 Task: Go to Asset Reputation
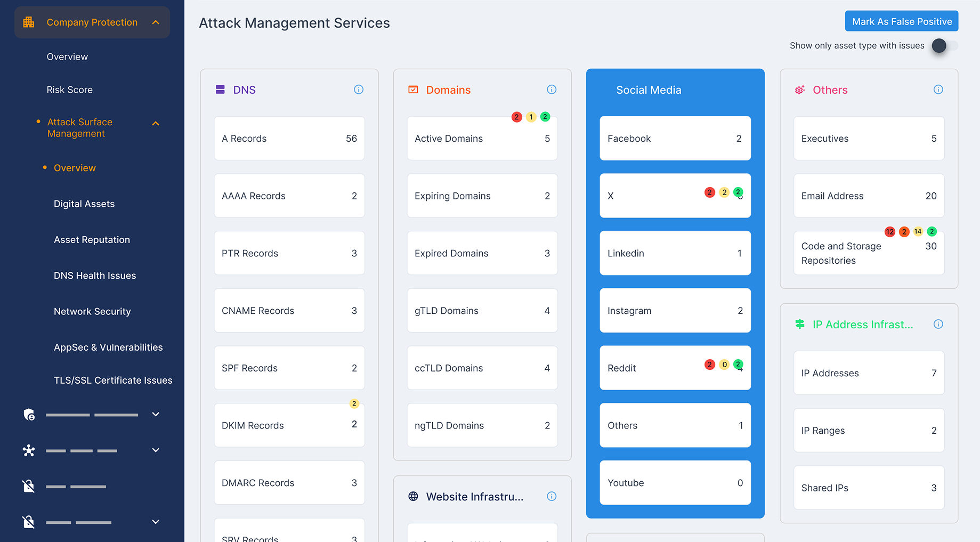point(92,240)
